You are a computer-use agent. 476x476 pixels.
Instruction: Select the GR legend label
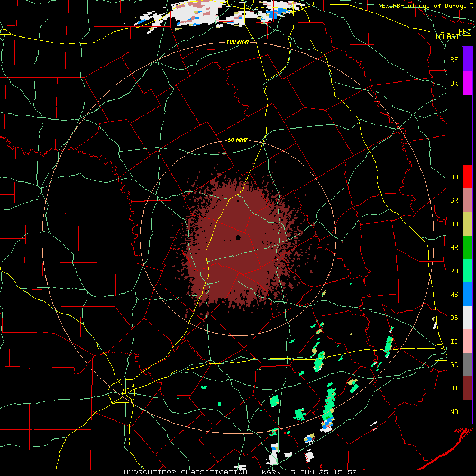454,200
